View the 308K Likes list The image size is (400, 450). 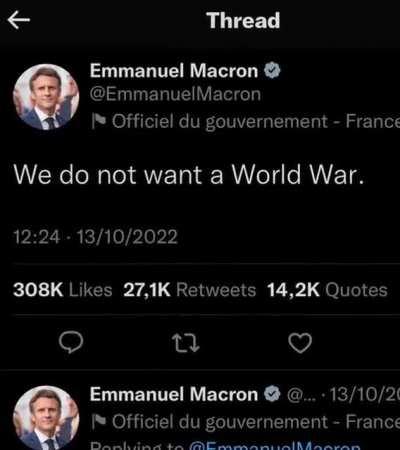pyautogui.click(x=62, y=290)
